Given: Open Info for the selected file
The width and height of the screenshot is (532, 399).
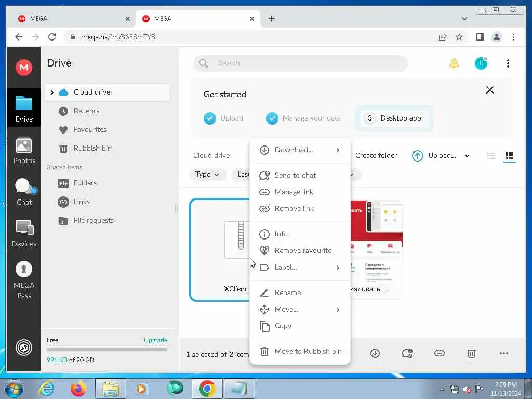Looking at the screenshot, I should [300, 234].
